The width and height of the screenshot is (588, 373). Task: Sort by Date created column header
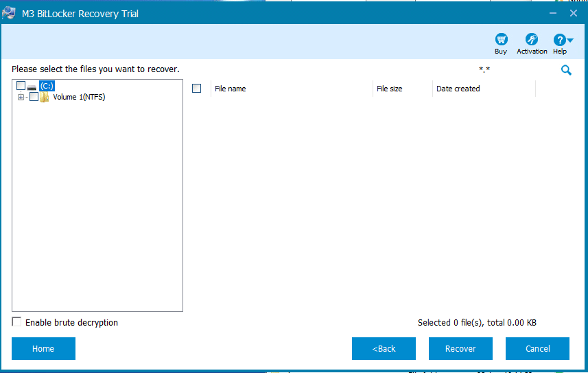pyautogui.click(x=484, y=89)
